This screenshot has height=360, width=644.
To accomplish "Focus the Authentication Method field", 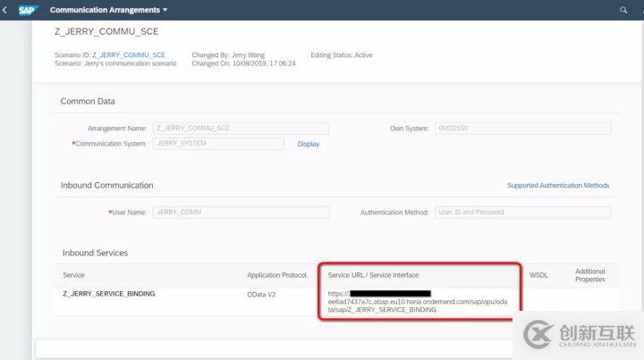I will point(523,213).
